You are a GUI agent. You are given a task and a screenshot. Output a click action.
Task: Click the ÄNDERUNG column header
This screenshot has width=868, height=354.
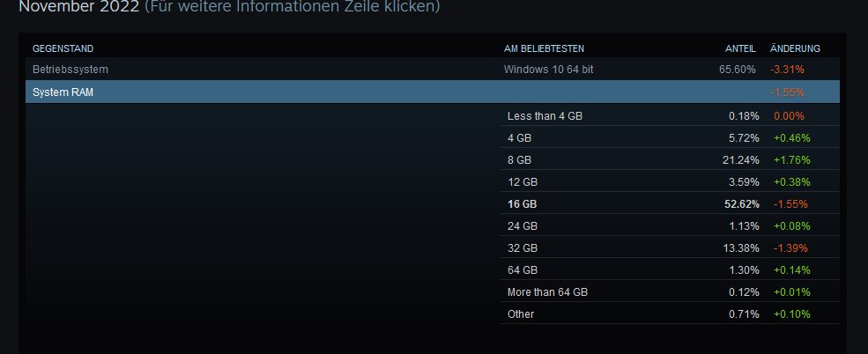coord(795,48)
